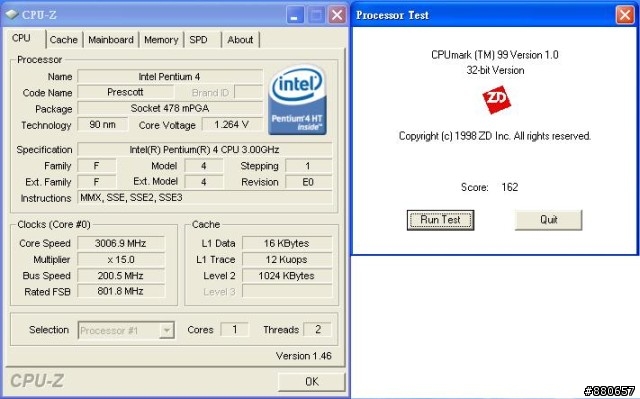This screenshot has width=640, height=399.
Task: Click the Technology value 90 nm
Action: [x=102, y=125]
